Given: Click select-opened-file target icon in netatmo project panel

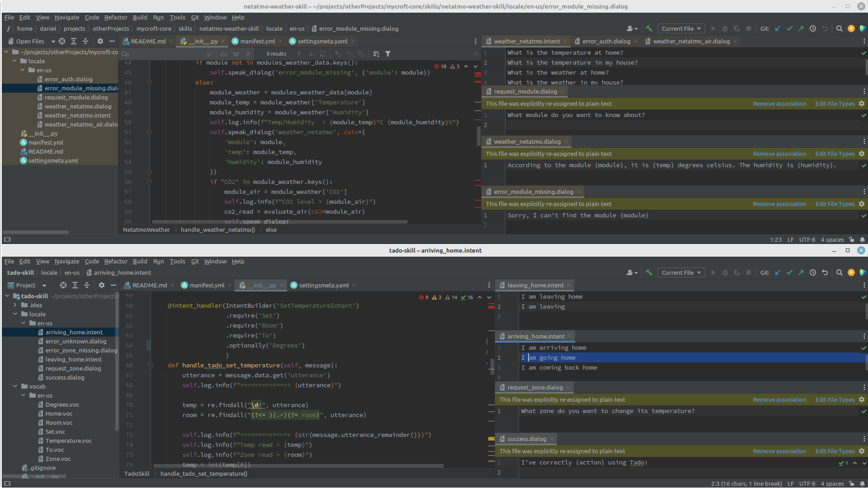Looking at the screenshot, I should pos(62,41).
